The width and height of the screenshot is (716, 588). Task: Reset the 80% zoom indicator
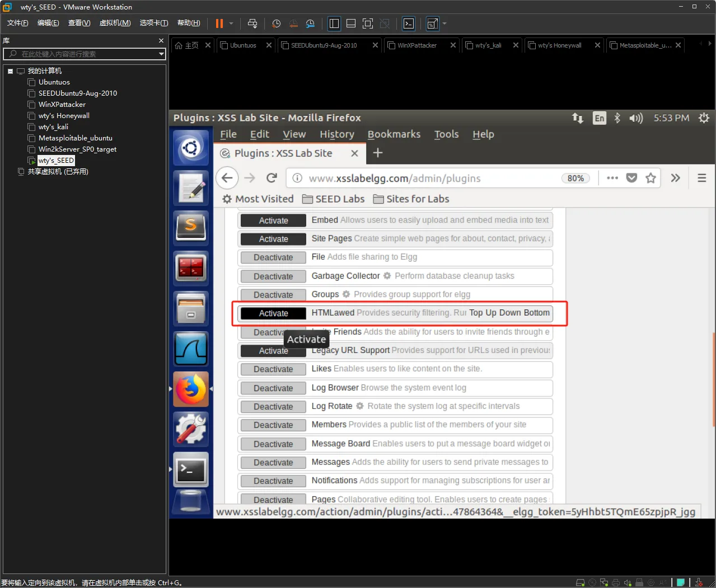[x=575, y=178]
